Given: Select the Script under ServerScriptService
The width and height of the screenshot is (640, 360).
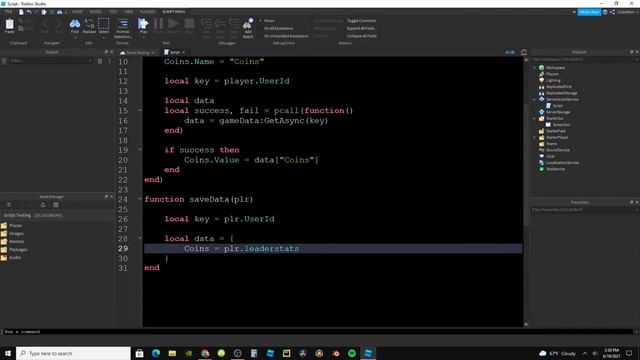Looking at the screenshot, I should [557, 106].
